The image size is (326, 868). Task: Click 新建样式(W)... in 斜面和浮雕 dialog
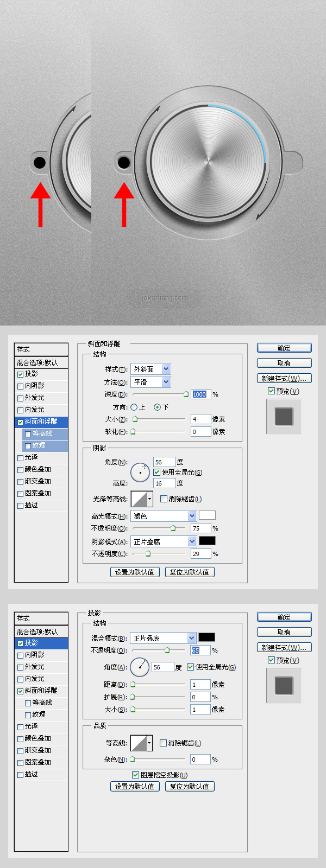point(284,378)
